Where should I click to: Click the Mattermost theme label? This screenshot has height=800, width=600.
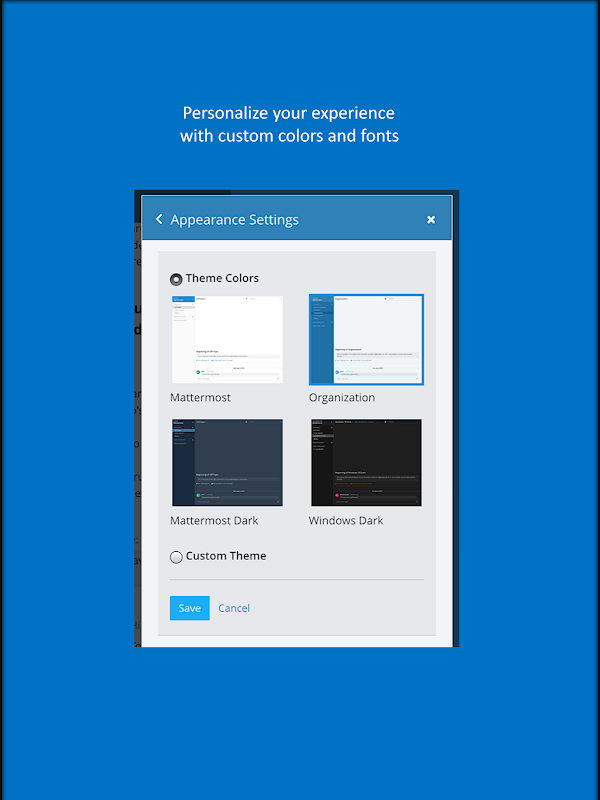click(x=201, y=397)
